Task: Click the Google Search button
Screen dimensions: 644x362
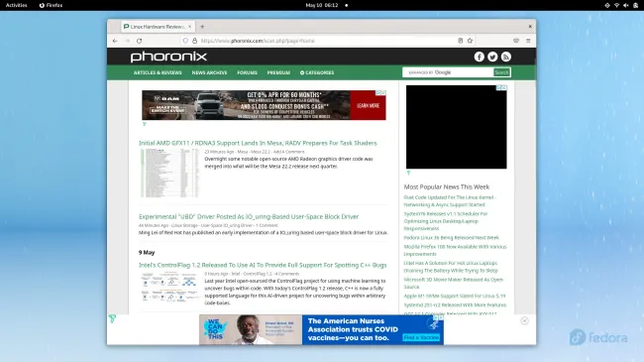Action: pyautogui.click(x=501, y=72)
